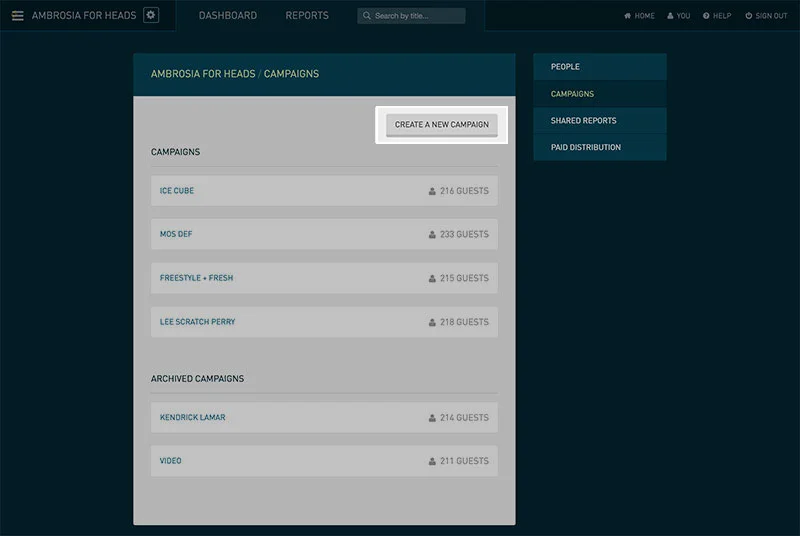Open the Reports tab
Screen dimensions: 800x536
click(307, 16)
